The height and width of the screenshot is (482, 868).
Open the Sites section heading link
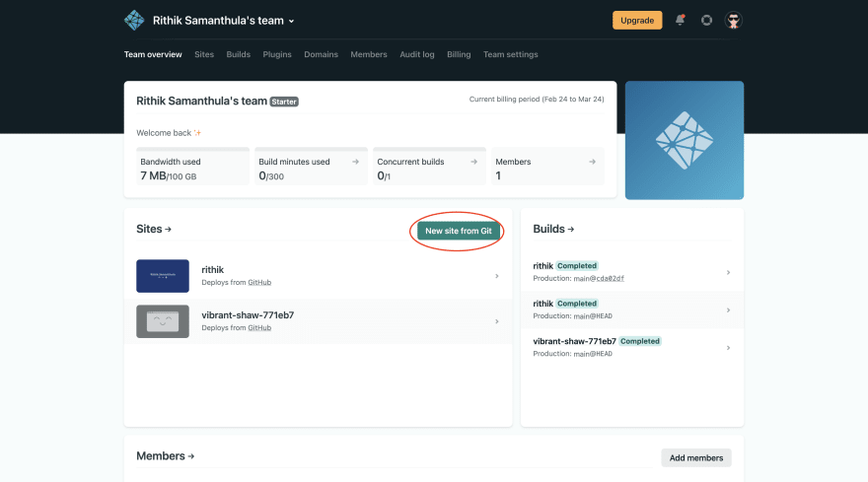point(154,229)
